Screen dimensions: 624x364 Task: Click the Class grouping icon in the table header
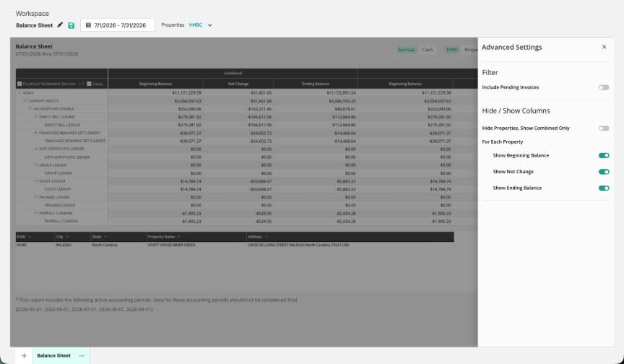pos(89,84)
